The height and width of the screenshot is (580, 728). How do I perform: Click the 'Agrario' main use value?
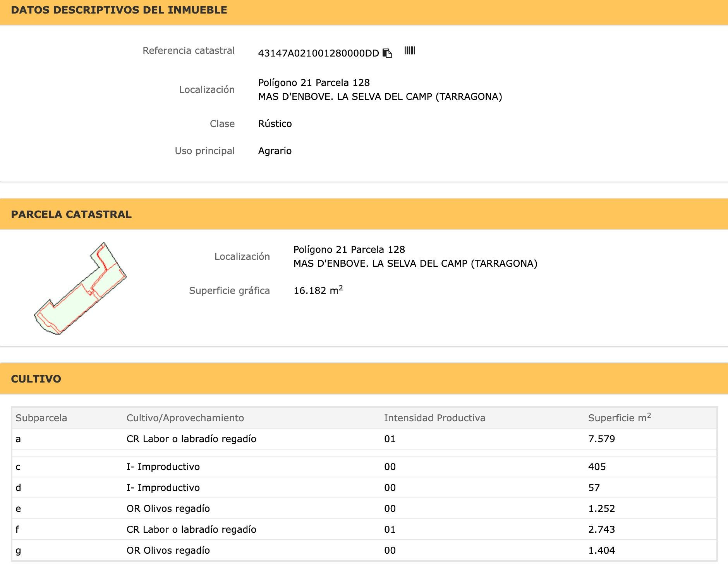[275, 151]
